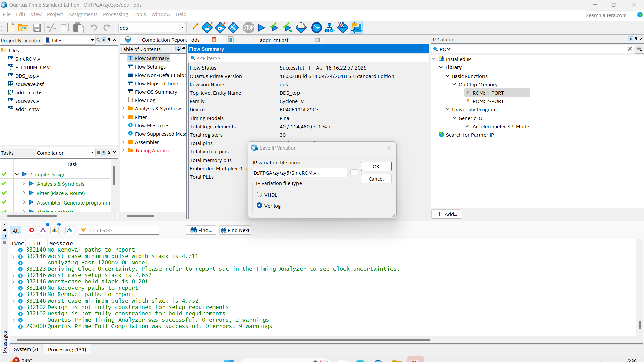Image resolution: width=644 pixels, height=362 pixels.
Task: Select Accelerometer SPI Mode IP
Action: [x=501, y=126]
